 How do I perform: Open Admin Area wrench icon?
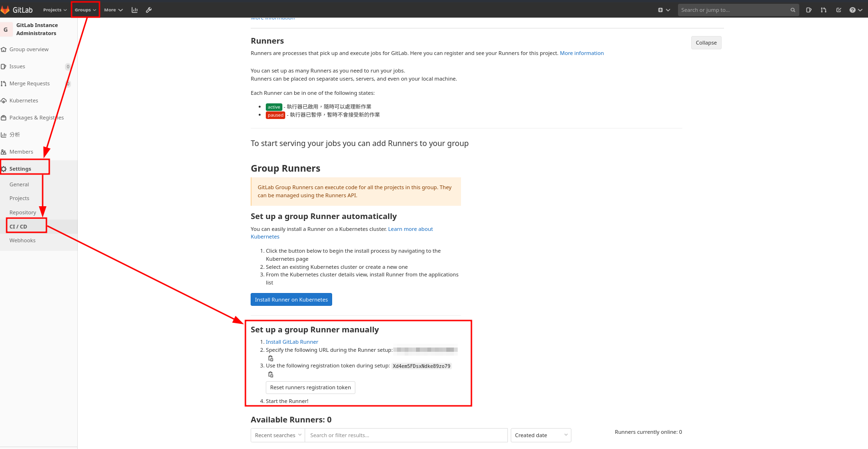click(x=149, y=10)
